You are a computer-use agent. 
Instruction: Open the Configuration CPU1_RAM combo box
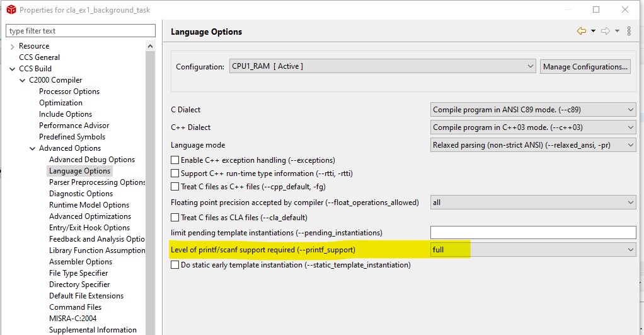click(382, 66)
